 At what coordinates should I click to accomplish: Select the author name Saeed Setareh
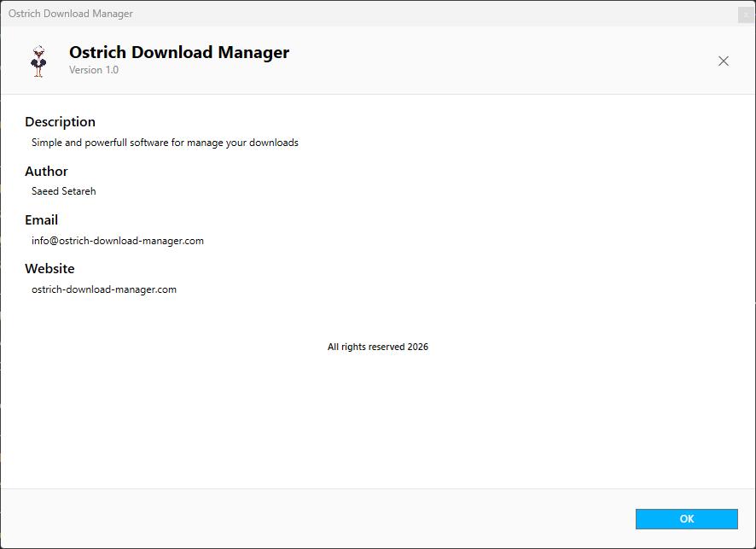pos(63,191)
